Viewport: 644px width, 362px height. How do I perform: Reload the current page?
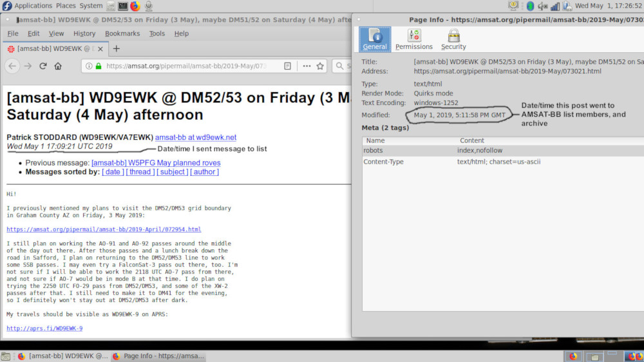43,66
